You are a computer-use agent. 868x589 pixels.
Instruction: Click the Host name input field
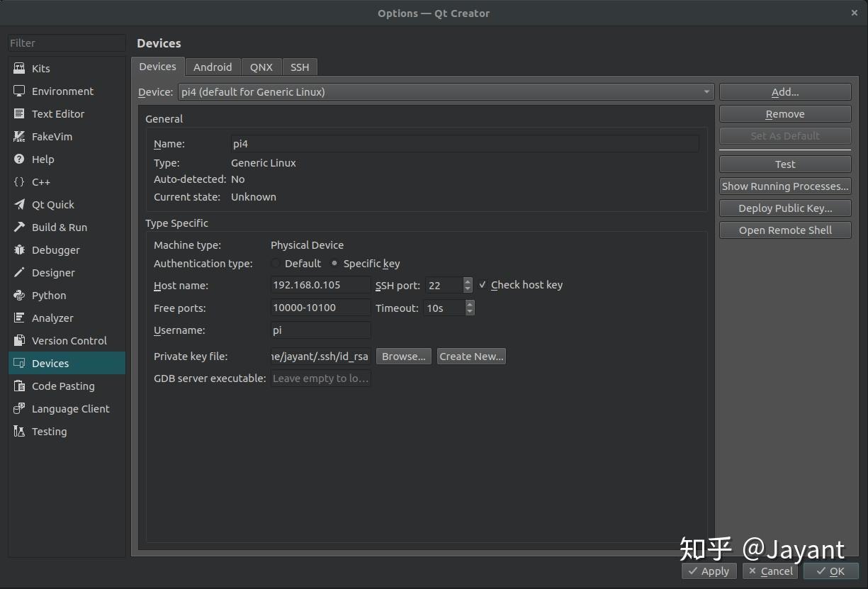coord(321,285)
